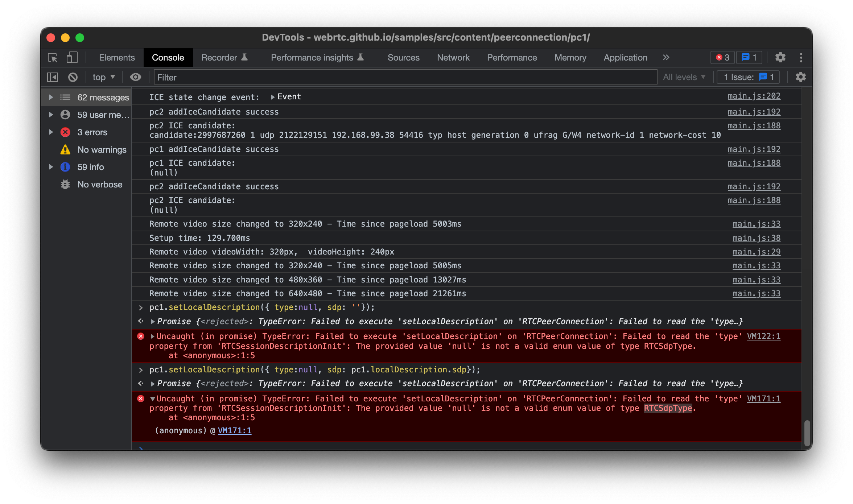Open the issues message badge
This screenshot has height=504, width=853.
click(x=749, y=57)
